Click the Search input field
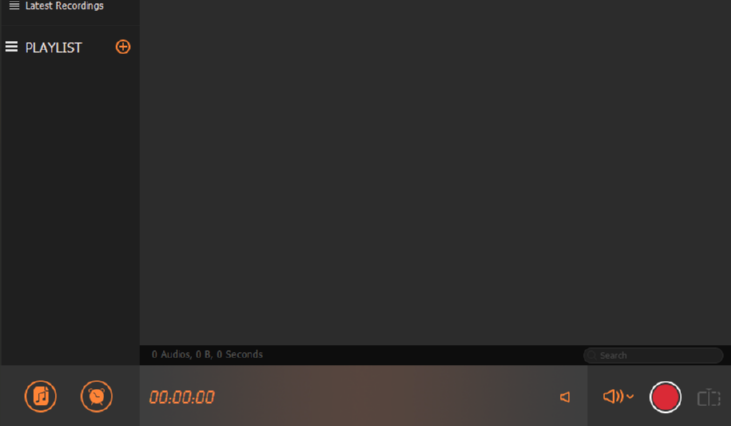Image resolution: width=731 pixels, height=426 pixels. (x=653, y=356)
